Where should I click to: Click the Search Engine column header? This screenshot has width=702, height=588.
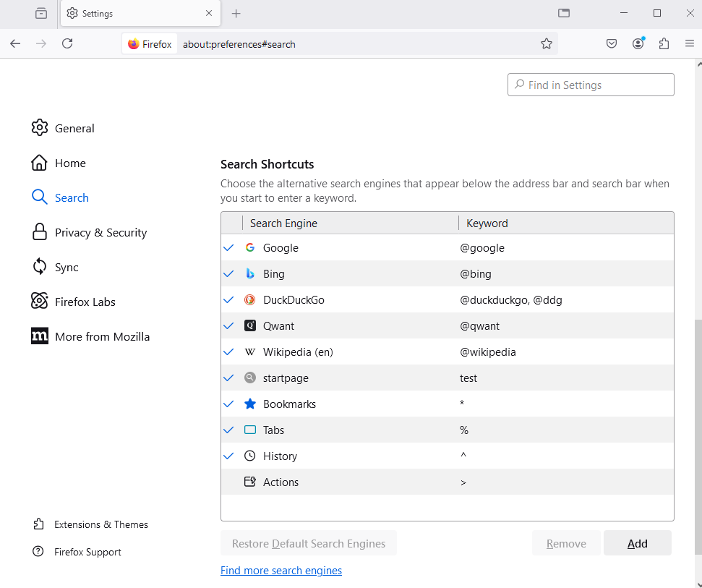click(351, 223)
